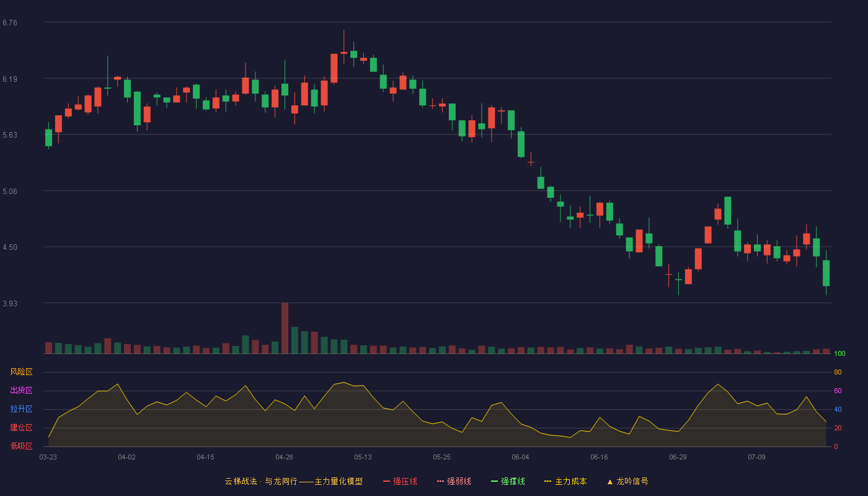Select the 出货区 zone label
This screenshot has width=868, height=496.
tap(21, 391)
